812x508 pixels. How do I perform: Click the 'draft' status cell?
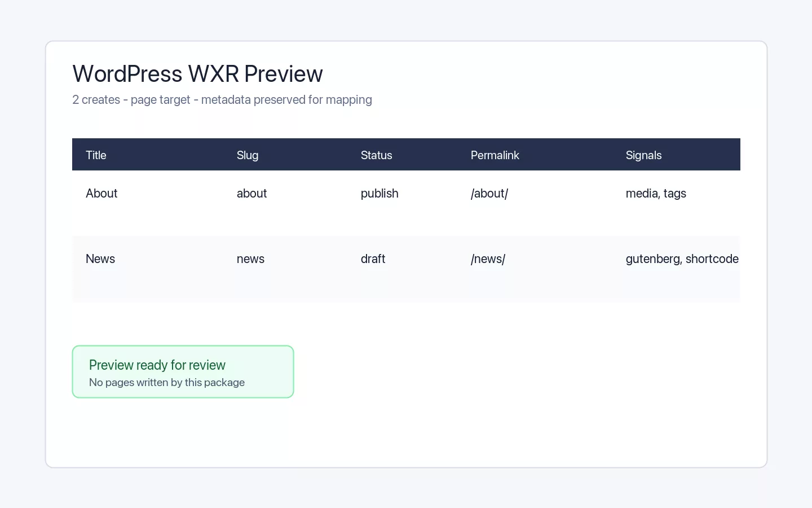click(x=373, y=259)
